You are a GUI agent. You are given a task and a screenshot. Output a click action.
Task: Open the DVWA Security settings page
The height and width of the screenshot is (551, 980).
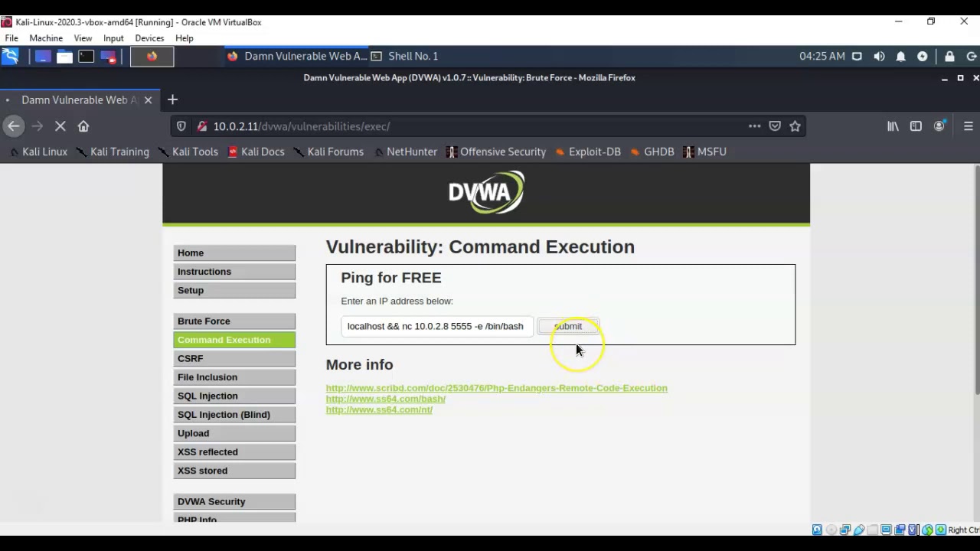(234, 502)
